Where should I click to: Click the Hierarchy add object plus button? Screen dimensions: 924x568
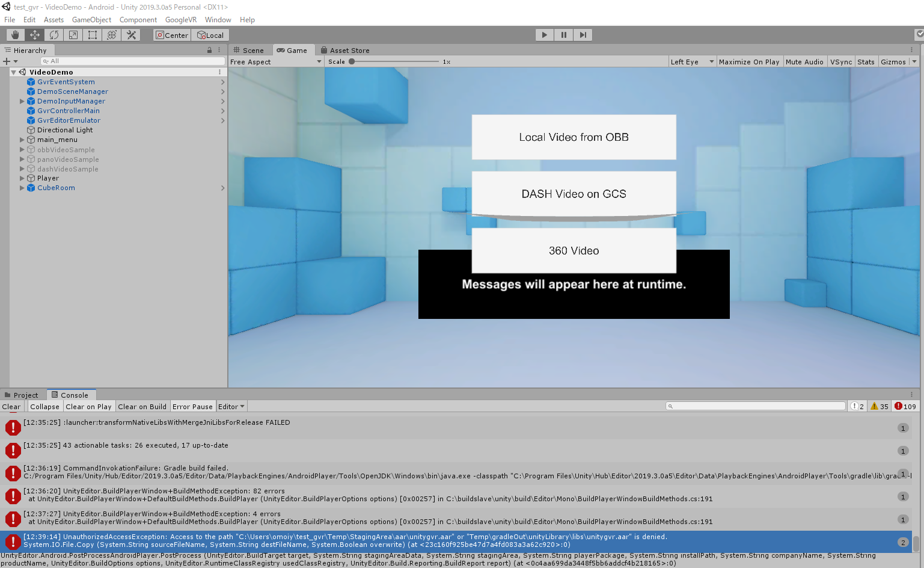point(7,61)
